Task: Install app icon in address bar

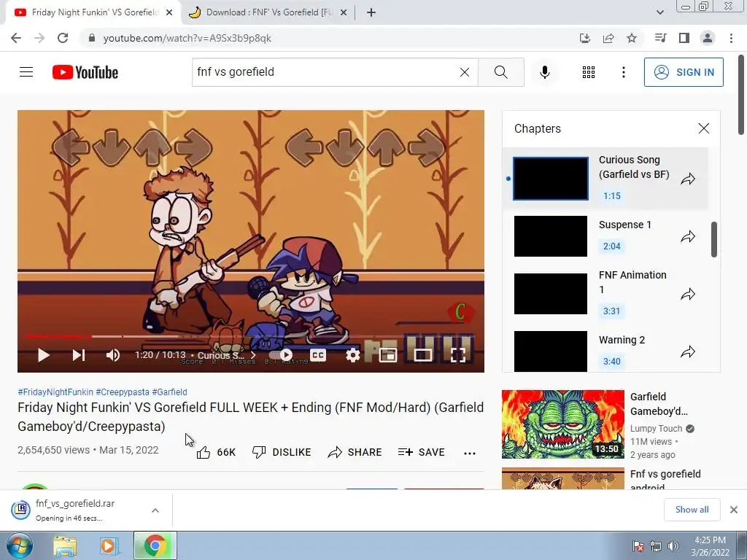Action: click(584, 38)
